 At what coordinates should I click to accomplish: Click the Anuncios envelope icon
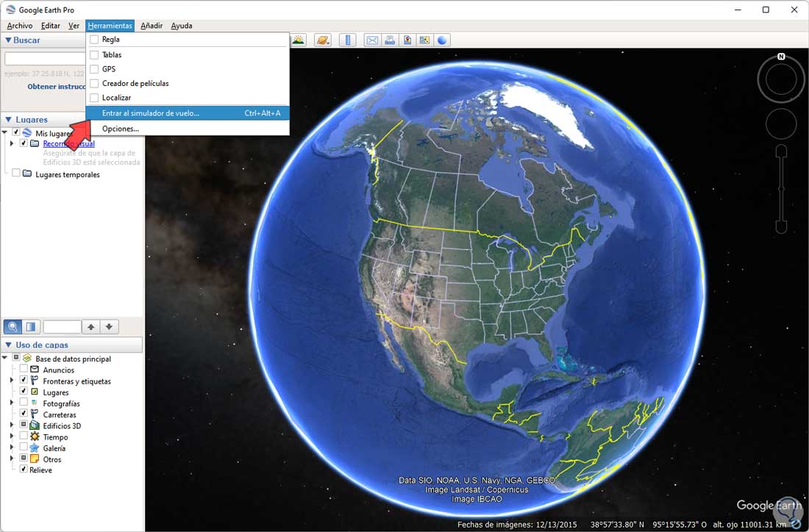[x=35, y=370]
